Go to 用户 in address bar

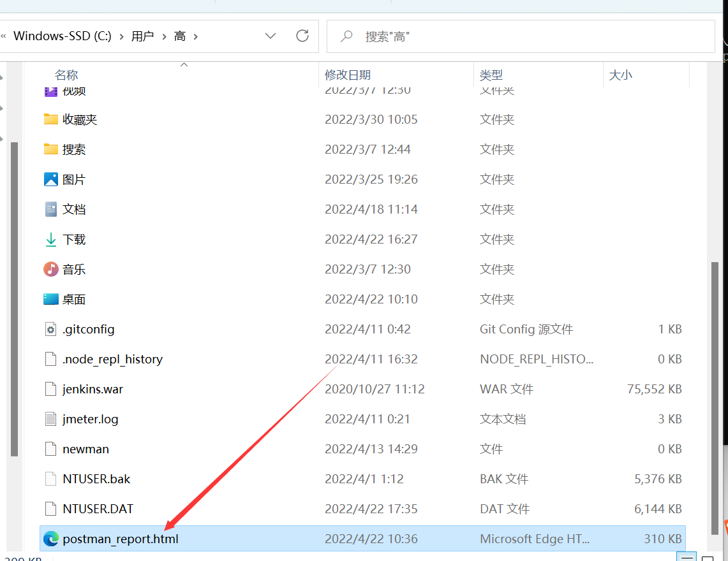[x=142, y=36]
